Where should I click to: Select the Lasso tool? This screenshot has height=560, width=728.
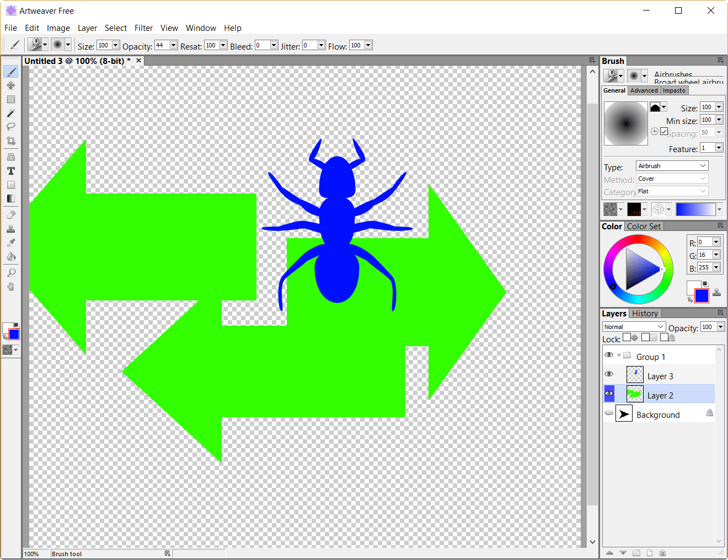pyautogui.click(x=11, y=127)
